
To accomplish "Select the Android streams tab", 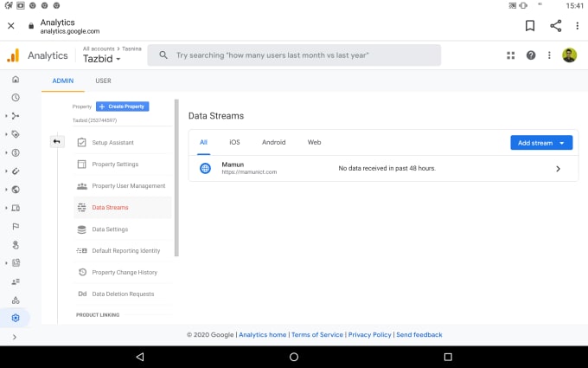I will 274,142.
